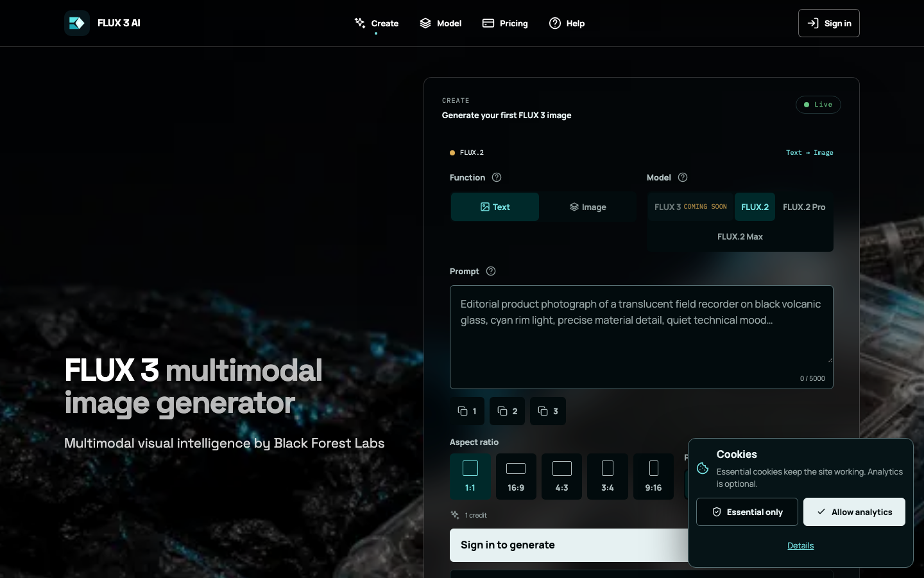Click the FLUX 3 AI logo icon

[77, 23]
